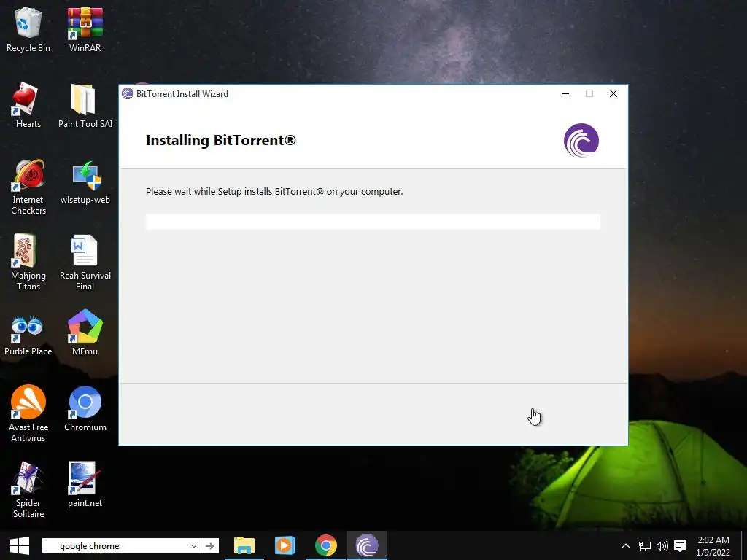747x560 pixels.
Task: Select the Paint Tool SAI folder icon
Action: (x=85, y=105)
